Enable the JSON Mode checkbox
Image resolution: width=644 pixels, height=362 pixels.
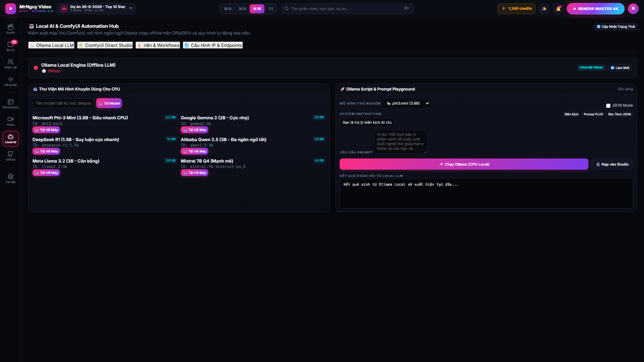pos(608,106)
